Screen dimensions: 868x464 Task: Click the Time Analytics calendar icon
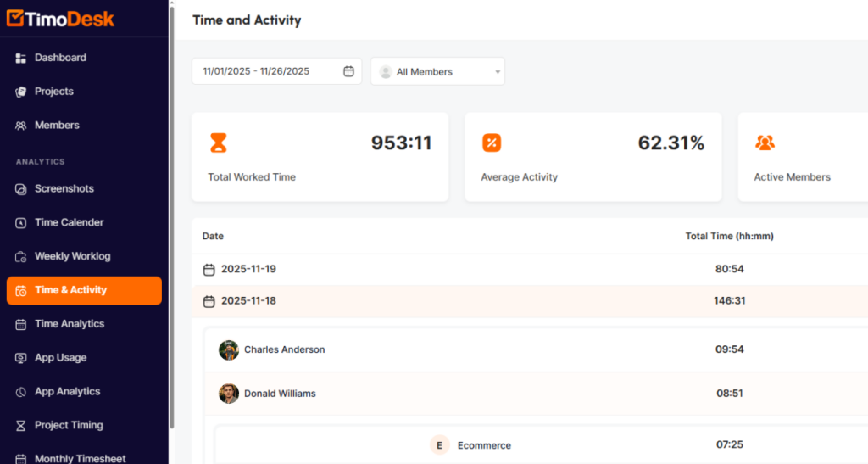point(21,325)
